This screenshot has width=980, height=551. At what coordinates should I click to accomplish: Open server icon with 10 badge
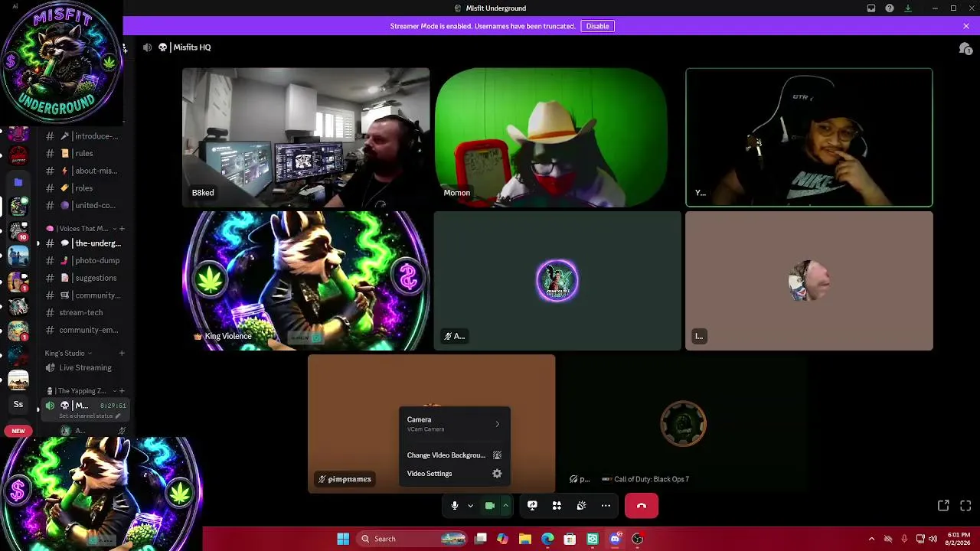18,230
